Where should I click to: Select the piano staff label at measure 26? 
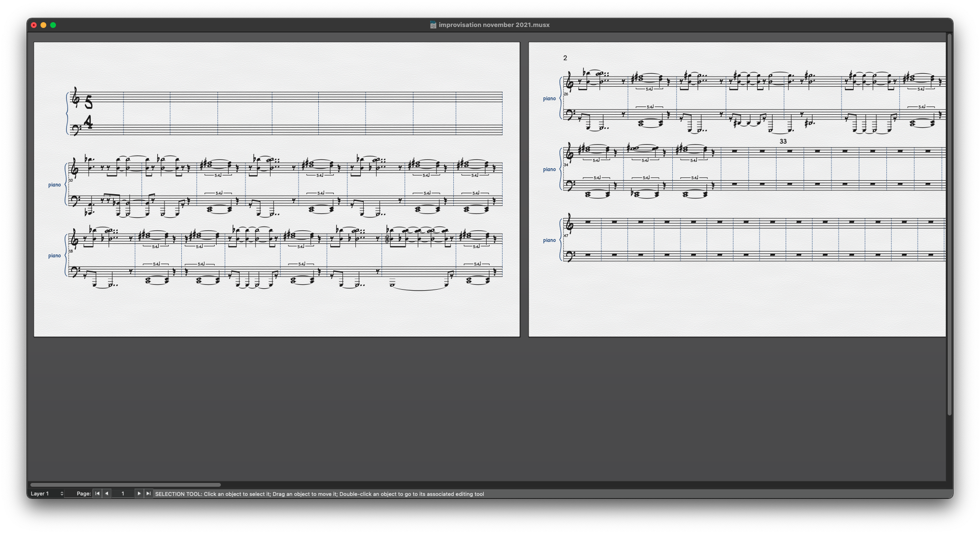click(x=549, y=99)
